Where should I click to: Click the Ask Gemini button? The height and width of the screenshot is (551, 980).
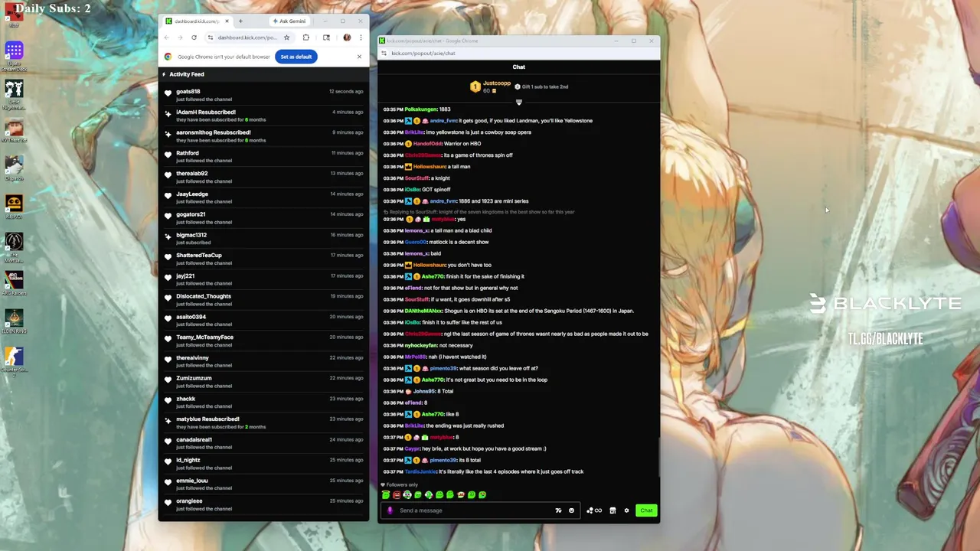pos(289,21)
